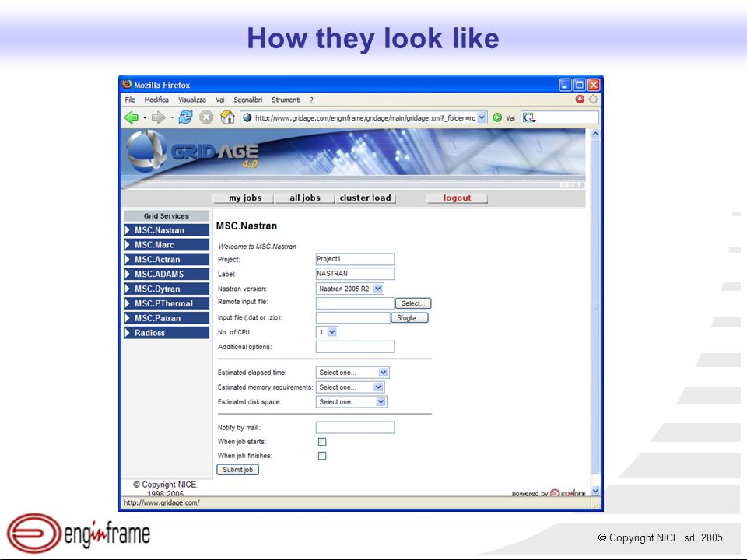Image resolution: width=747 pixels, height=560 pixels.
Task: Open the Vai menu
Action: 219,100
